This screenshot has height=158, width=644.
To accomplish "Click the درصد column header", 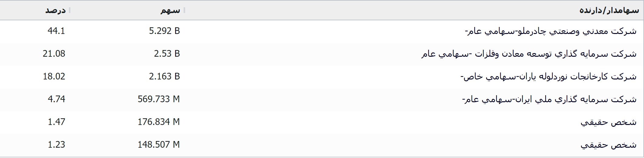I will [55, 10].
